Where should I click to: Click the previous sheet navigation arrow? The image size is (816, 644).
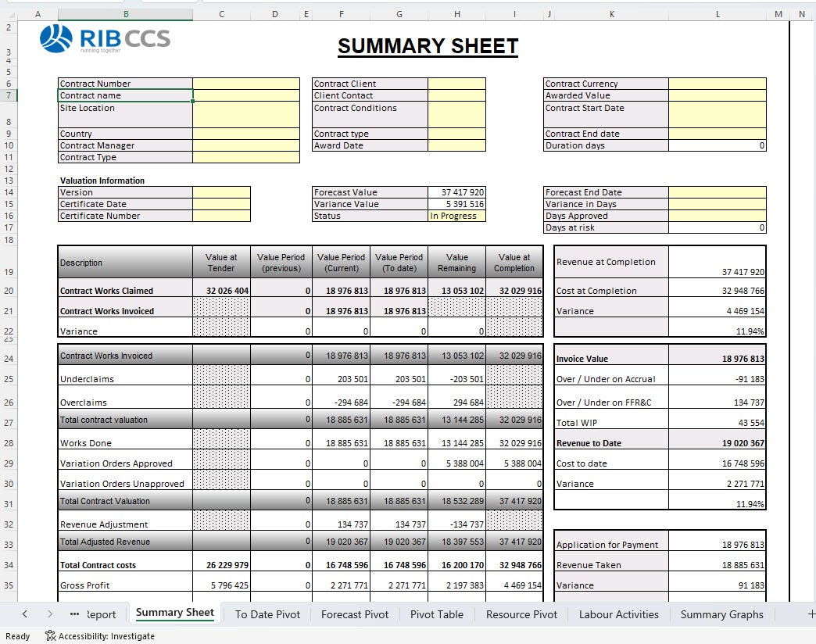pos(24,614)
